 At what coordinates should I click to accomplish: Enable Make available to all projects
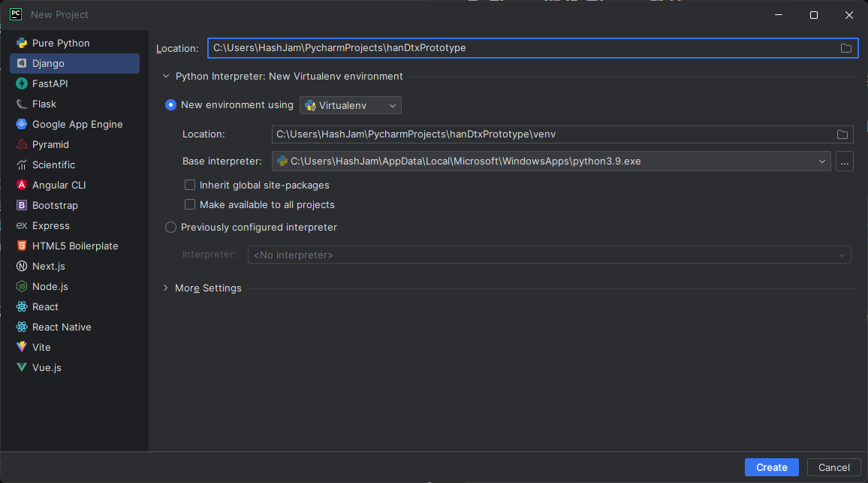click(190, 205)
